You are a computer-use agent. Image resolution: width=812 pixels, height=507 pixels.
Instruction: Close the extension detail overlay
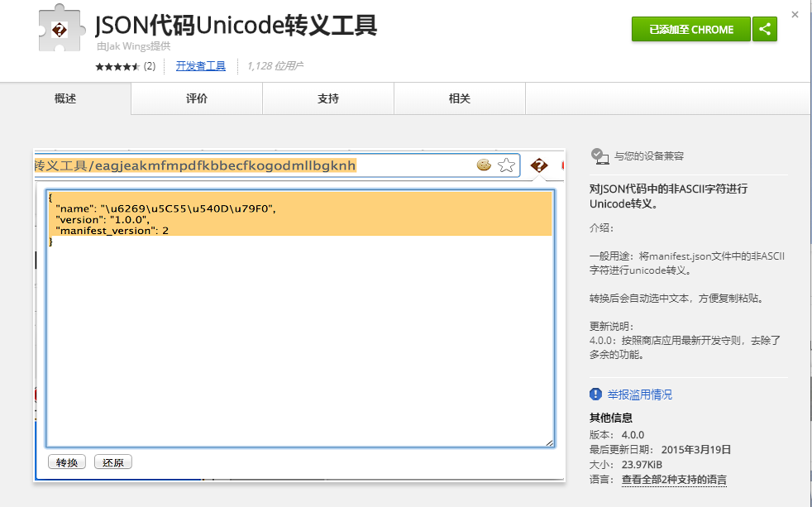(795, 15)
